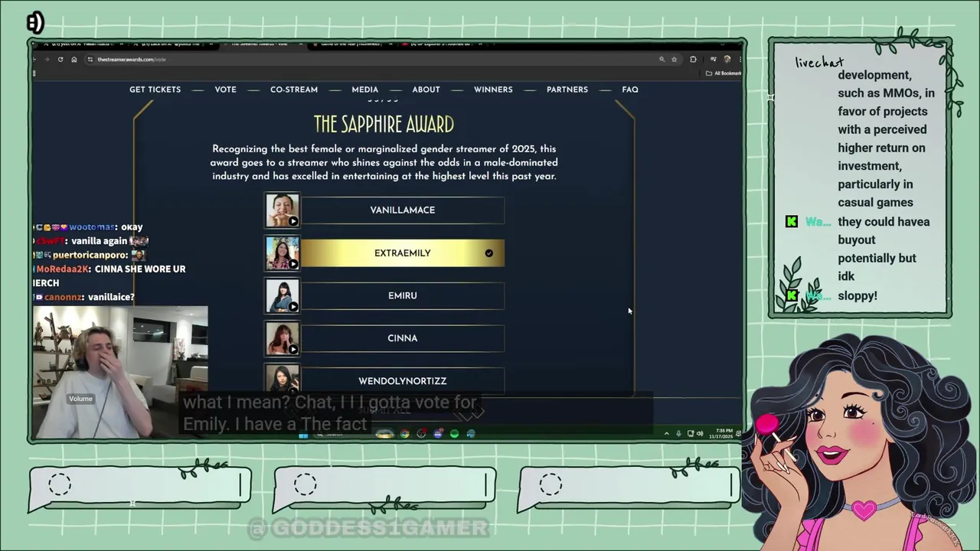Image resolution: width=980 pixels, height=551 pixels.
Task: Play the Cinna nominee clip thumbnail
Action: pos(283,338)
